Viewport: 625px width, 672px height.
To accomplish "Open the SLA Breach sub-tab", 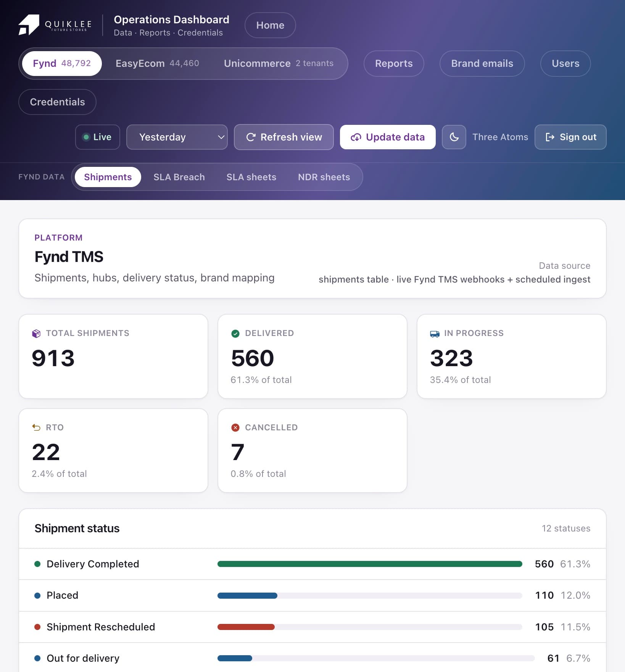I will (x=179, y=177).
